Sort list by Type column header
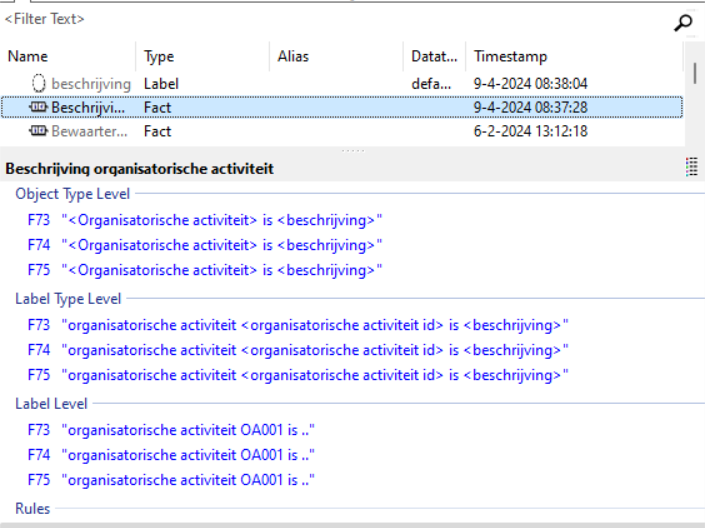The width and height of the screenshot is (705, 528). tap(159, 57)
